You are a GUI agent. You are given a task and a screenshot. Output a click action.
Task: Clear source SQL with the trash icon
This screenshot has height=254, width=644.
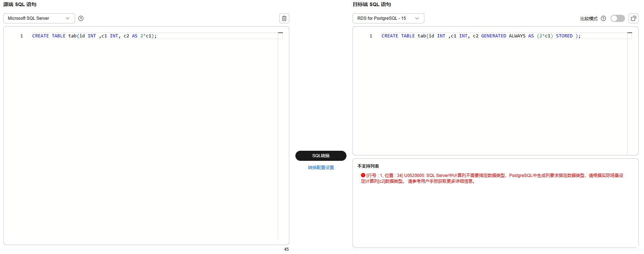284,18
